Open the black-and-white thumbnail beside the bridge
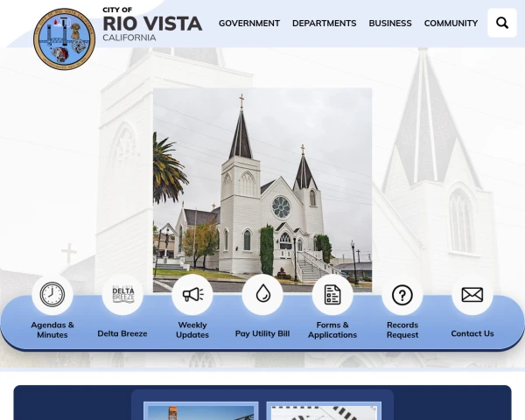The height and width of the screenshot is (420, 525). pos(324,411)
